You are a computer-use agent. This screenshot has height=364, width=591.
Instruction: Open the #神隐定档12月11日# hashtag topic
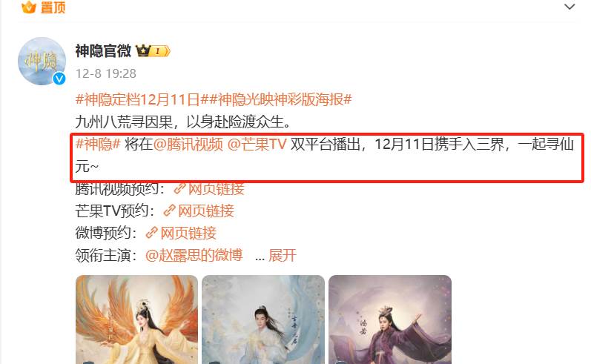(x=138, y=100)
